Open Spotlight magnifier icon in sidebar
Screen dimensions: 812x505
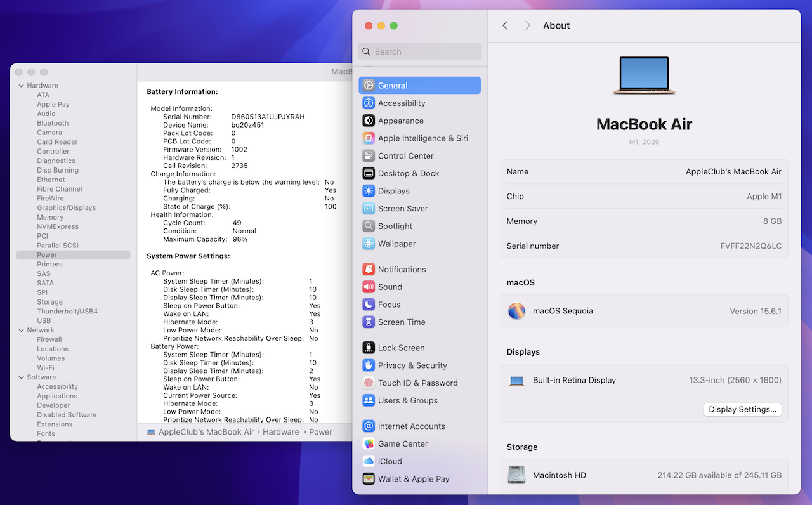369,226
